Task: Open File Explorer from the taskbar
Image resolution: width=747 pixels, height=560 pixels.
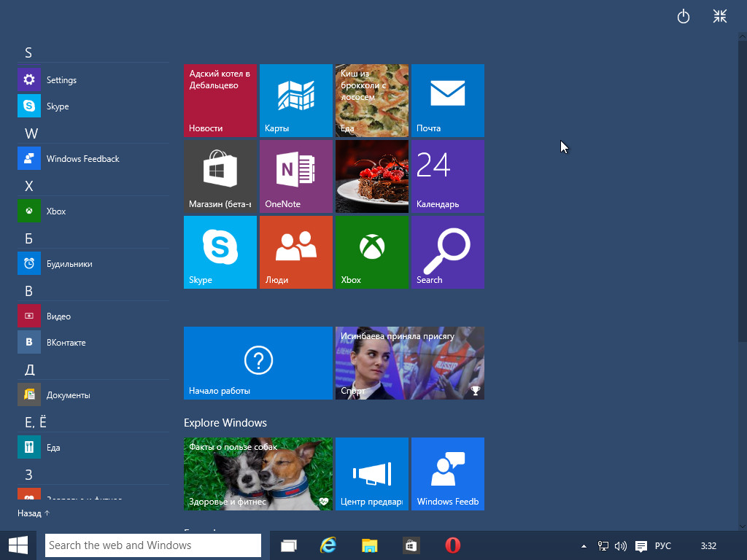Action: (x=369, y=545)
